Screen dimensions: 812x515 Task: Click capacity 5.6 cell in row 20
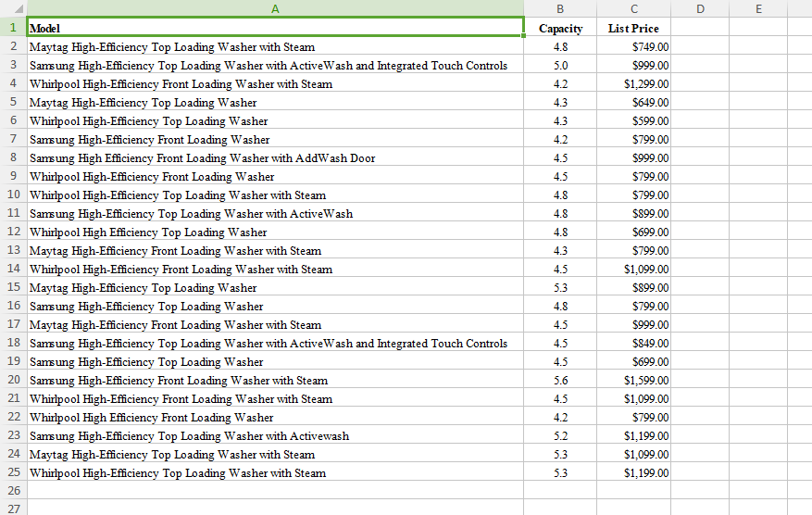[x=560, y=381]
